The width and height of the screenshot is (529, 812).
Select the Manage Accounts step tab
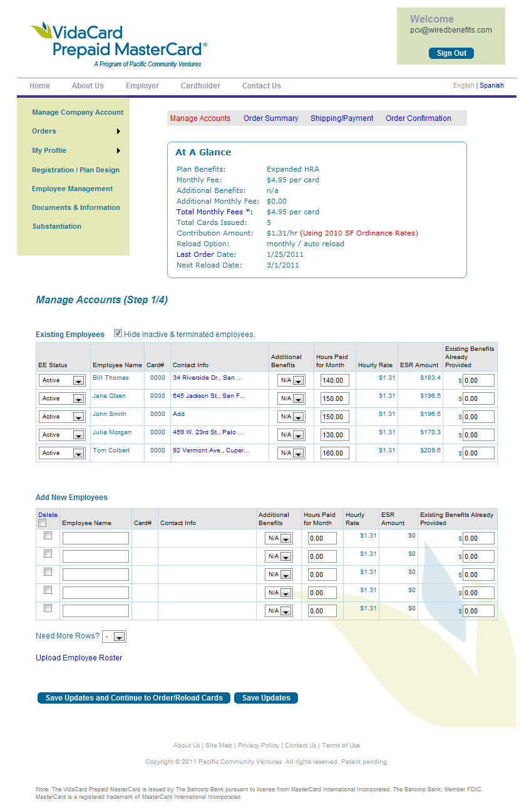200,118
